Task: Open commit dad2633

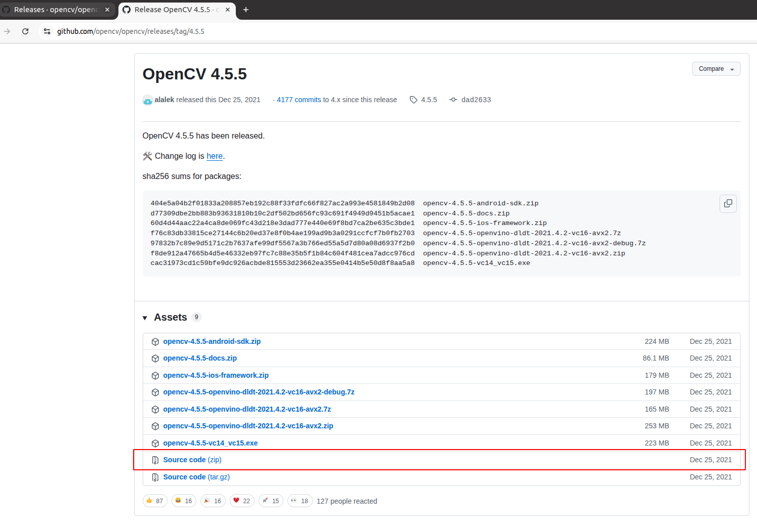Action: click(476, 100)
